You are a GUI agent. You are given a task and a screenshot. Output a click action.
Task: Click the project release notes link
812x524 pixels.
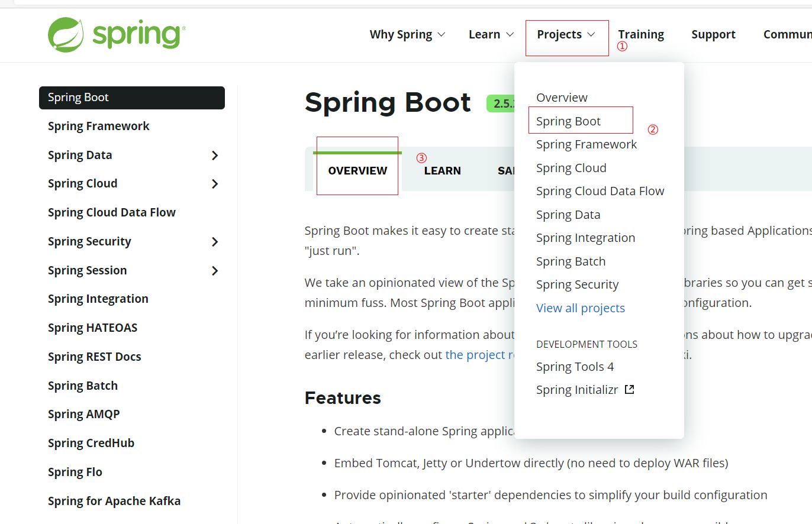(479, 355)
